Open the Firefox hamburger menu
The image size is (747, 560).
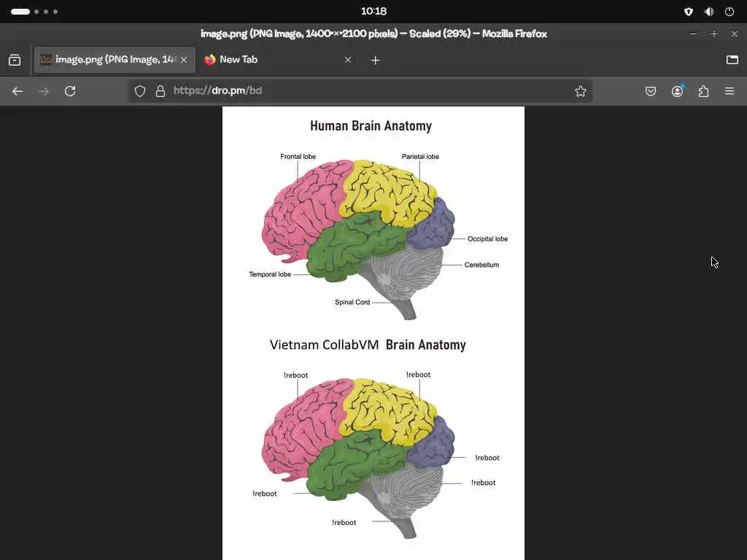coord(729,91)
